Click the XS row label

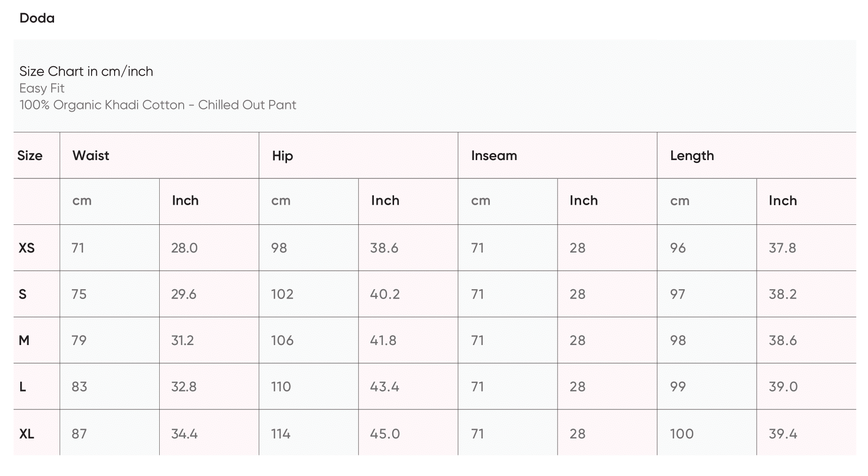pyautogui.click(x=27, y=248)
